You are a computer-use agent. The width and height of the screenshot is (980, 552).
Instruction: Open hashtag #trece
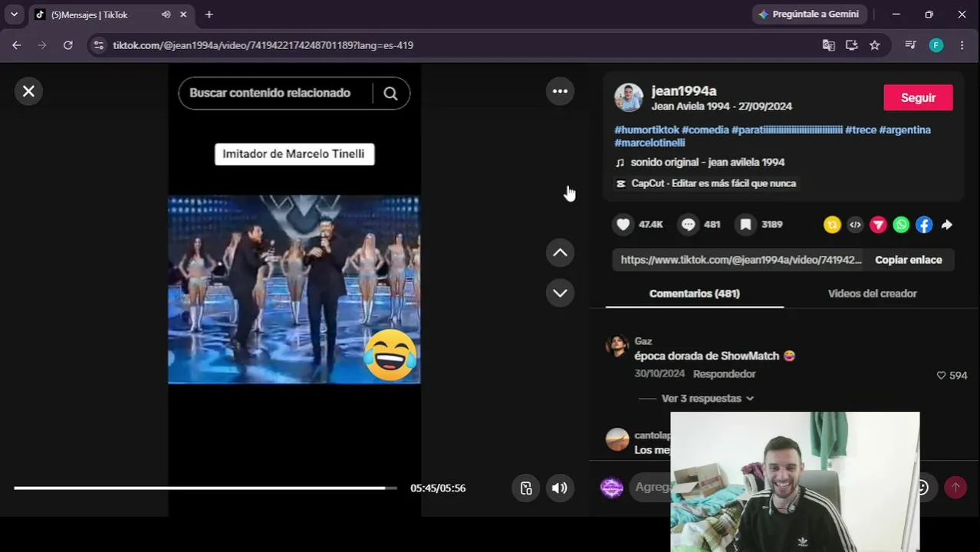pyautogui.click(x=860, y=130)
